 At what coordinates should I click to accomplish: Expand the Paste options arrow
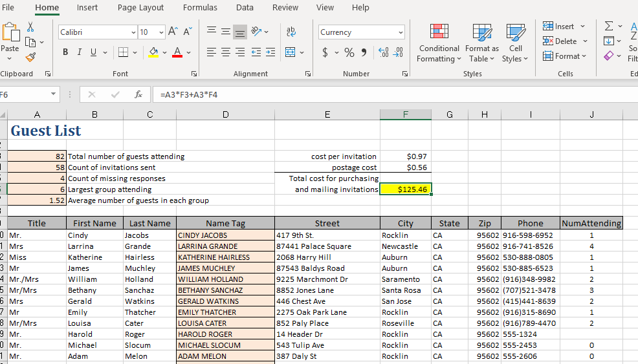point(9,59)
